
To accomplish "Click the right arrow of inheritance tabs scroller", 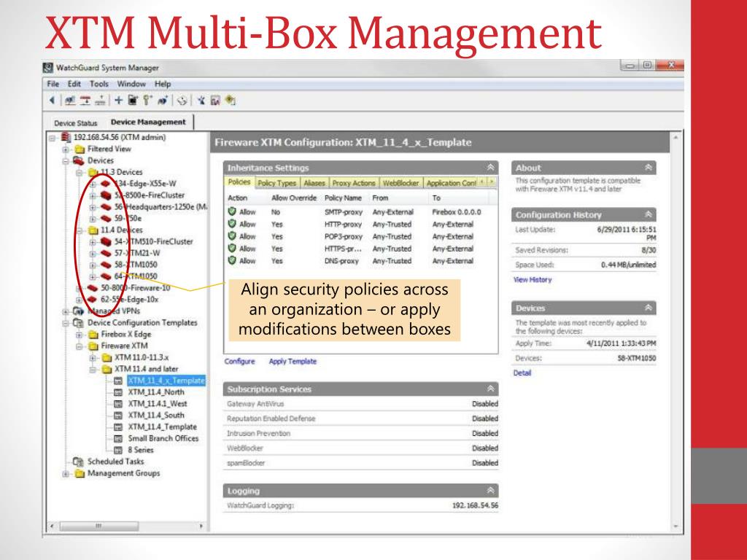I will click(492, 182).
